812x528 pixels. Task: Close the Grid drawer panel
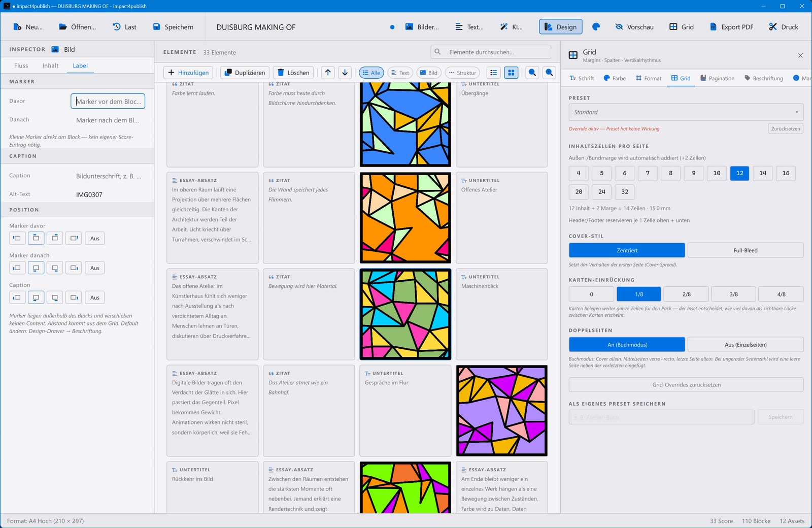click(x=800, y=55)
